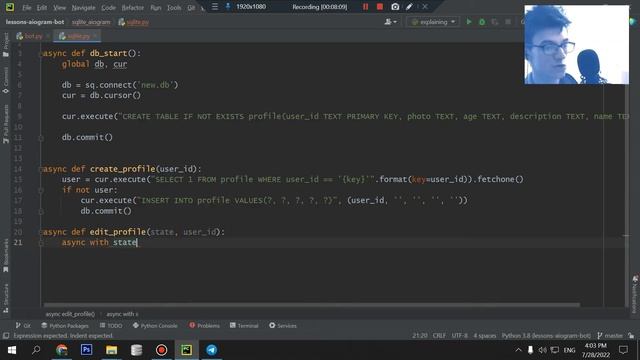Screen dimensions: 640x360
Task: Open Photoshop from the taskbar
Action: click(x=87, y=350)
